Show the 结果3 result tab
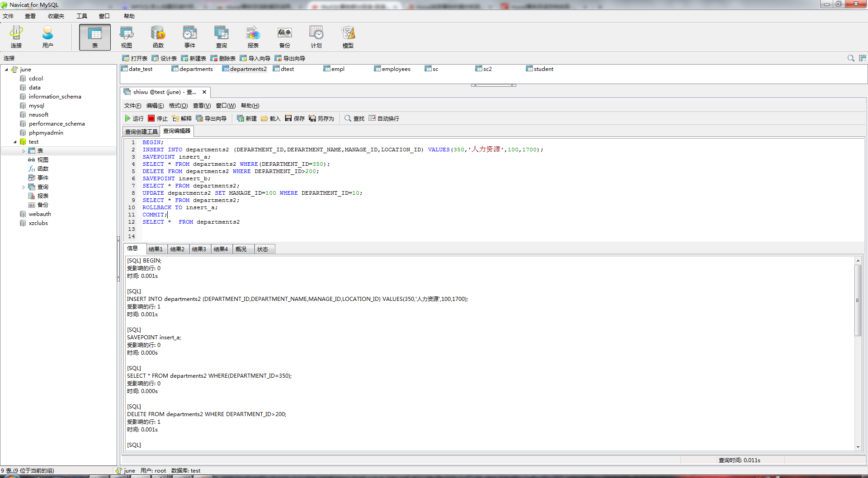 pyautogui.click(x=199, y=249)
